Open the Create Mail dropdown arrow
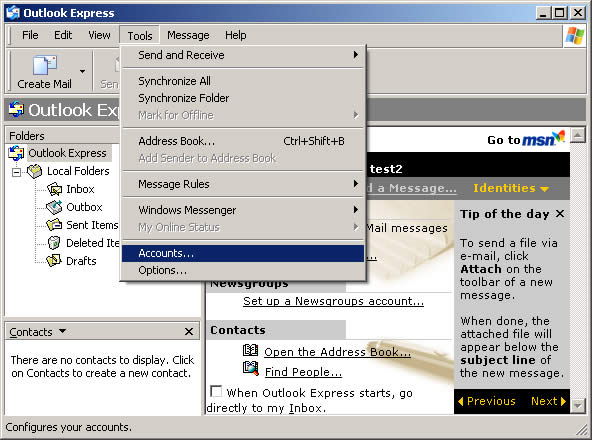This screenshot has width=592, height=440. click(82, 71)
